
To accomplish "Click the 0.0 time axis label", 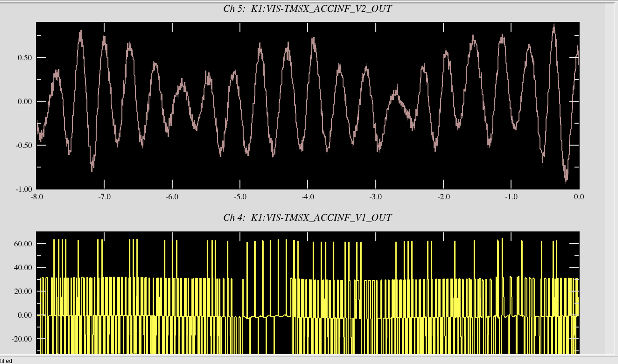I will (x=579, y=197).
